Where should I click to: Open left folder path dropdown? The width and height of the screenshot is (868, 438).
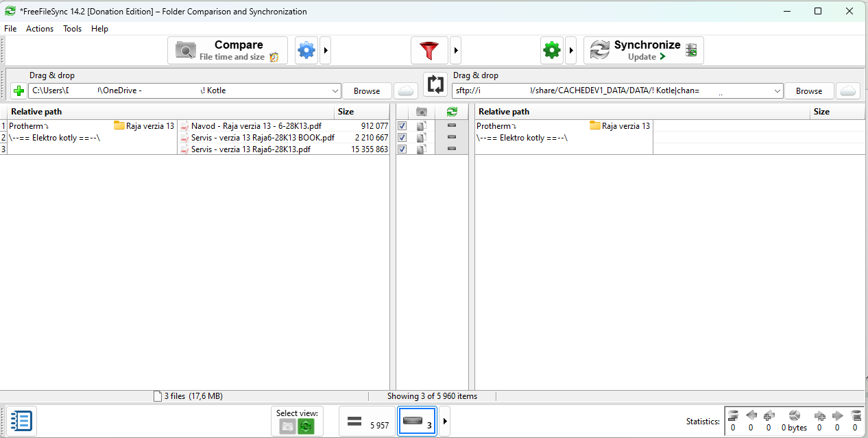pos(335,90)
